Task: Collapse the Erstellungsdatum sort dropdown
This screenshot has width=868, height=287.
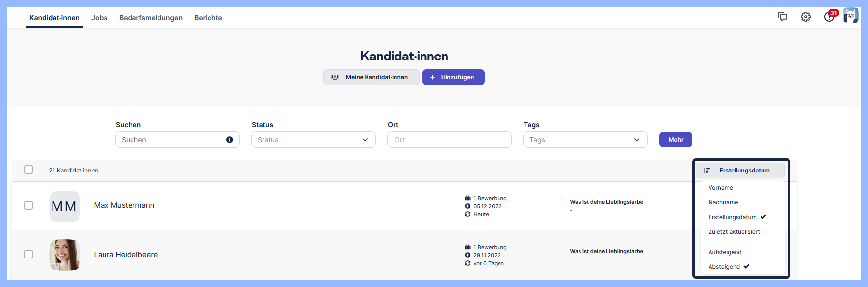Action: point(740,171)
